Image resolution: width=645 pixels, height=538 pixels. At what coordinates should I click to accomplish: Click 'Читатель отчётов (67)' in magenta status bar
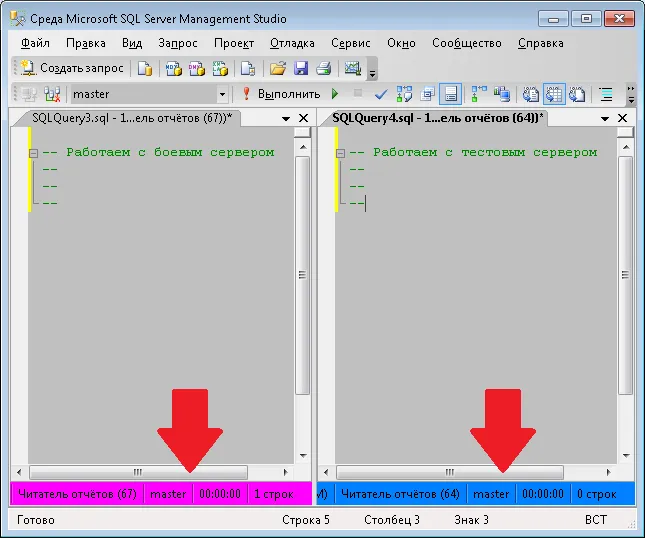point(77,494)
